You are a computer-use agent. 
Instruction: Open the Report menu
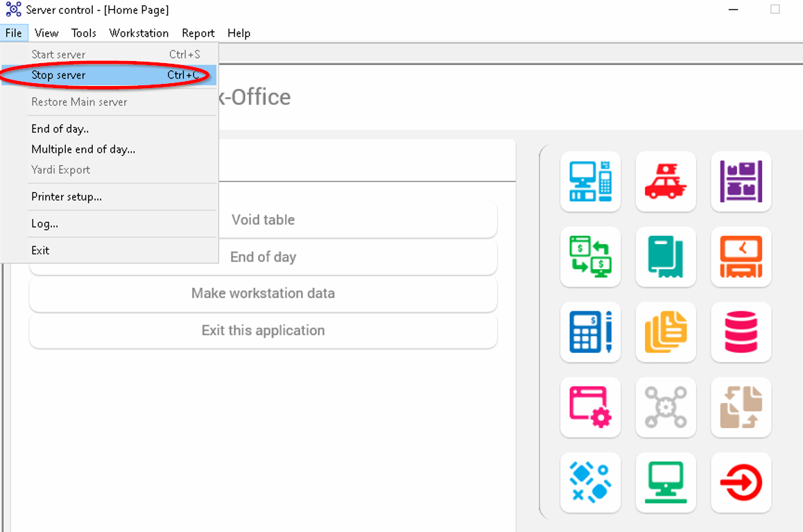198,33
